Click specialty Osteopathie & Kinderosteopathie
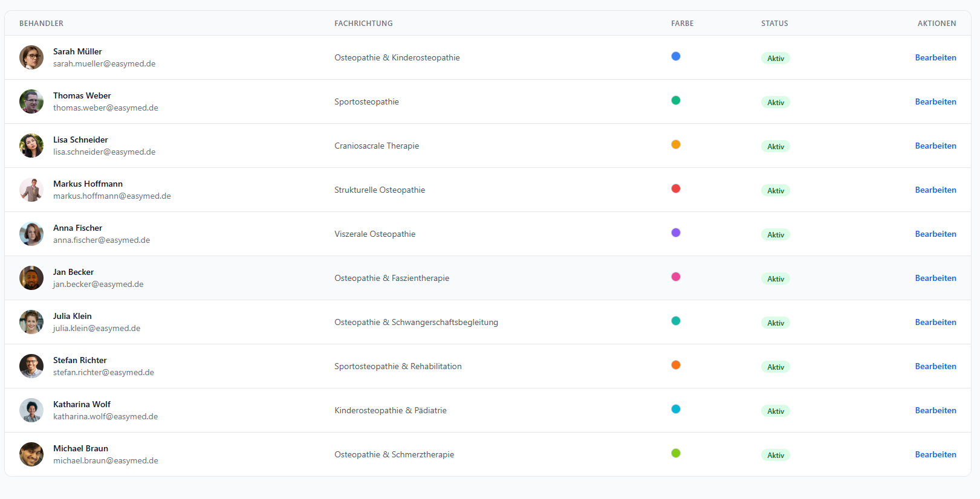 coord(397,57)
